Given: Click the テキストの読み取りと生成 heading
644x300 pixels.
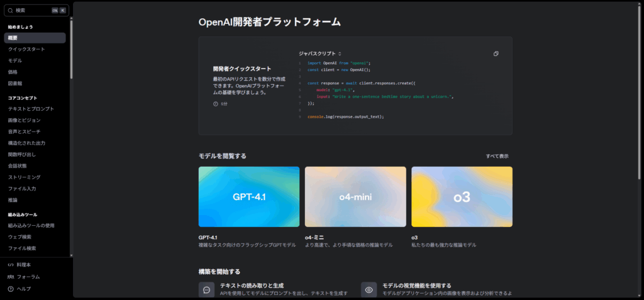Looking at the screenshot, I should [252, 285].
